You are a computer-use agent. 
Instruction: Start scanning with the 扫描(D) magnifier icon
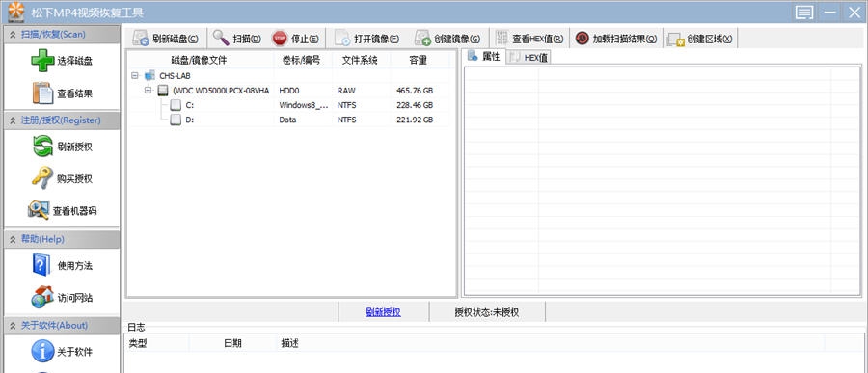(221, 39)
